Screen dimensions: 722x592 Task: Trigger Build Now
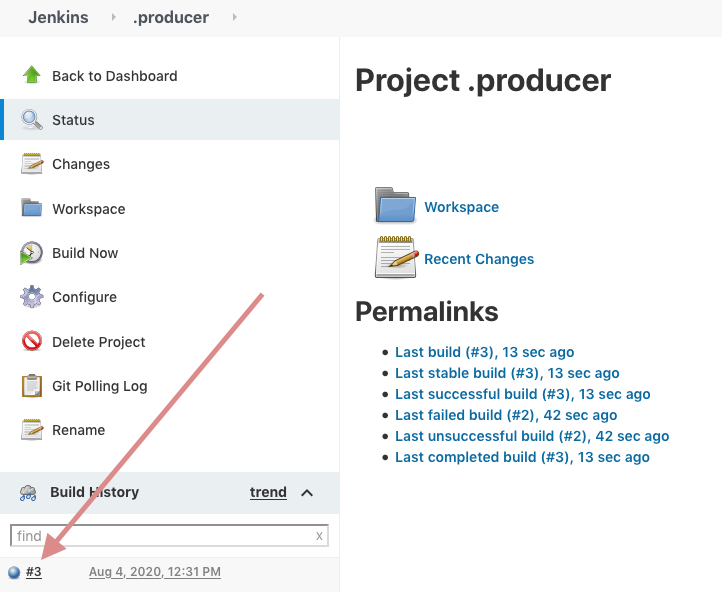click(x=85, y=253)
